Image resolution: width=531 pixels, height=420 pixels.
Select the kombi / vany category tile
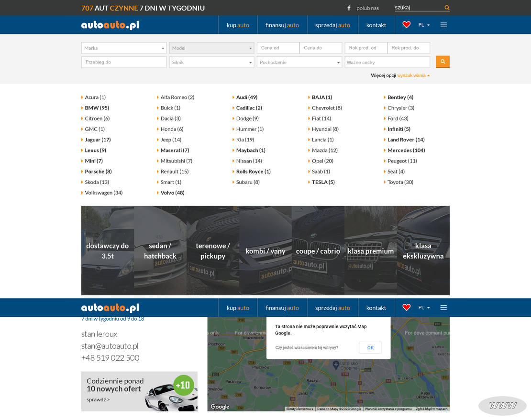point(265,250)
